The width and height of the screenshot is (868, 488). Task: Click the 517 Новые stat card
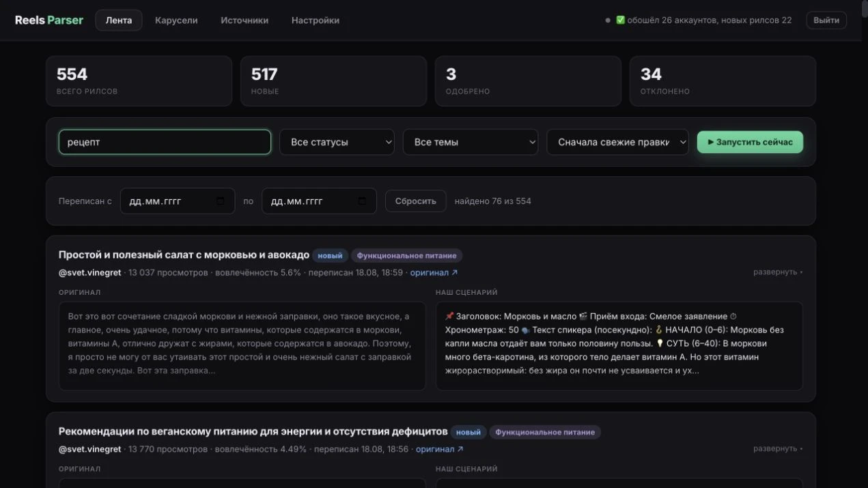pyautogui.click(x=333, y=81)
